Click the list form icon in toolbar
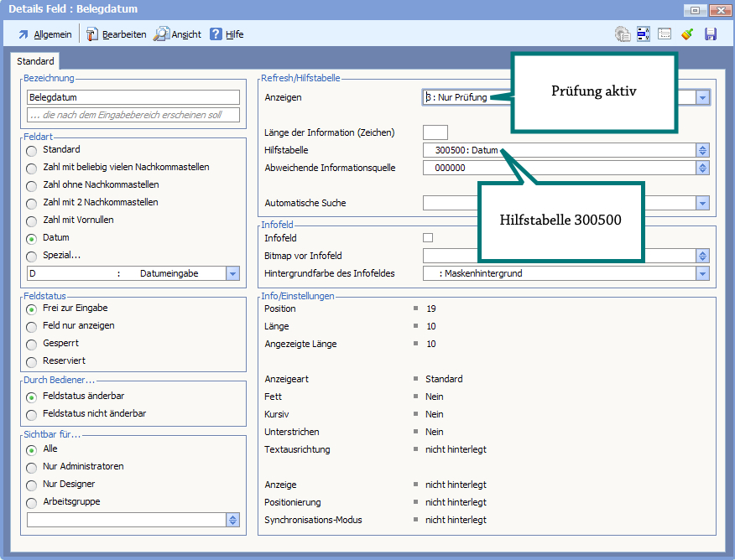This screenshot has height=560, width=735. [x=665, y=34]
